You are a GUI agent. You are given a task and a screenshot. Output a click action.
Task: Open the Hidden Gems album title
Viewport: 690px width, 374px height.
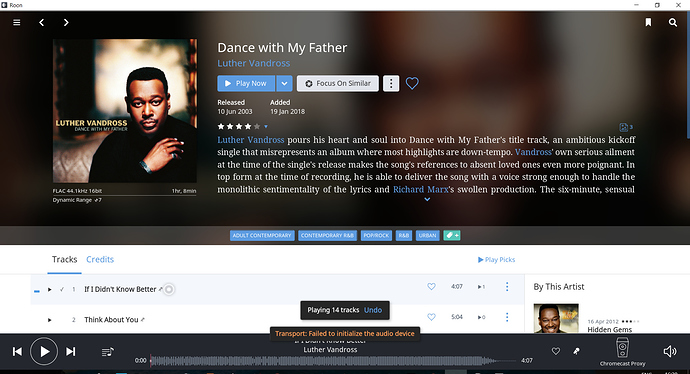pyautogui.click(x=609, y=330)
